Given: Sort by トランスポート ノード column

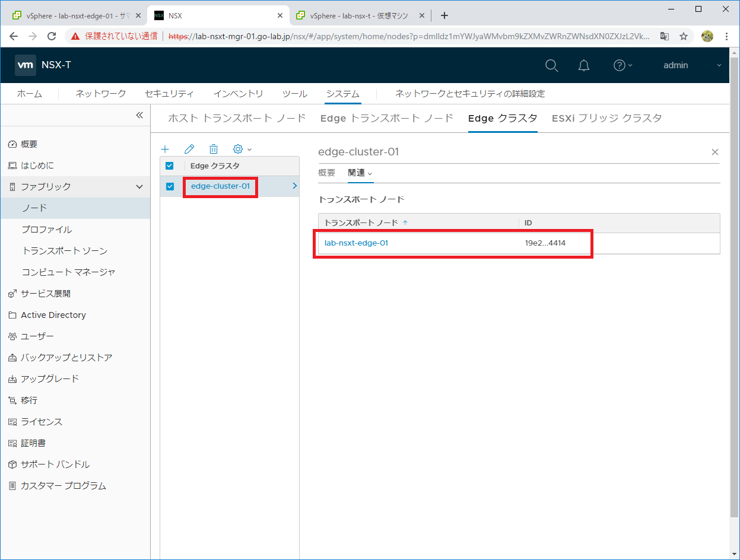Looking at the screenshot, I should pyautogui.click(x=366, y=222).
